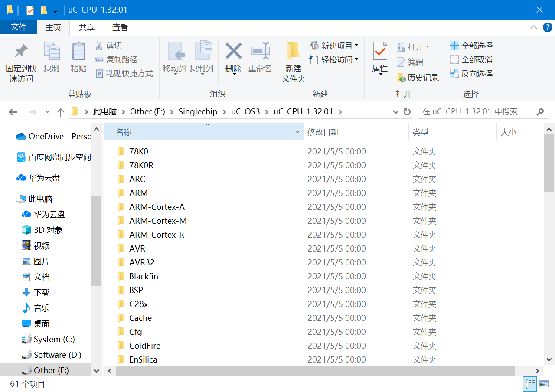Open the File menu tab

click(x=19, y=27)
